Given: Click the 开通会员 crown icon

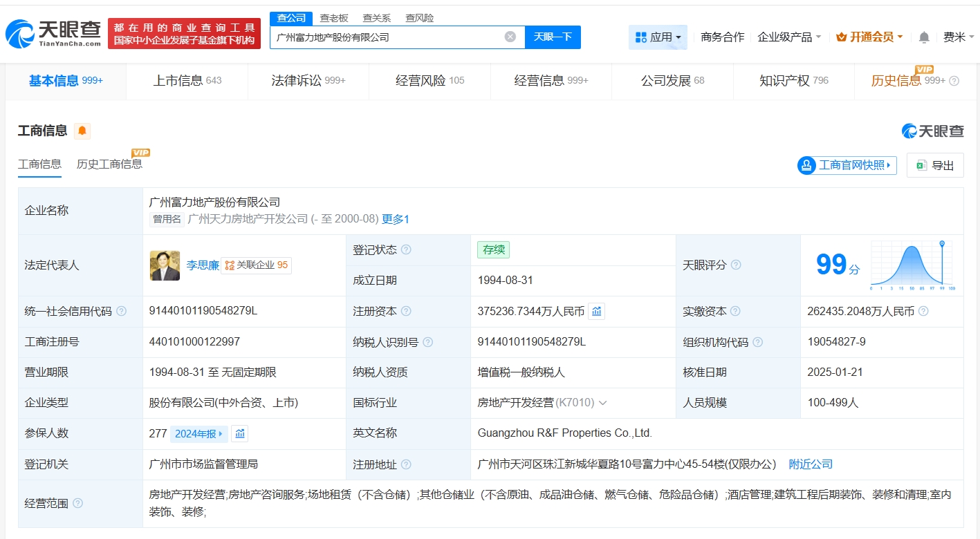Looking at the screenshot, I should point(842,37).
